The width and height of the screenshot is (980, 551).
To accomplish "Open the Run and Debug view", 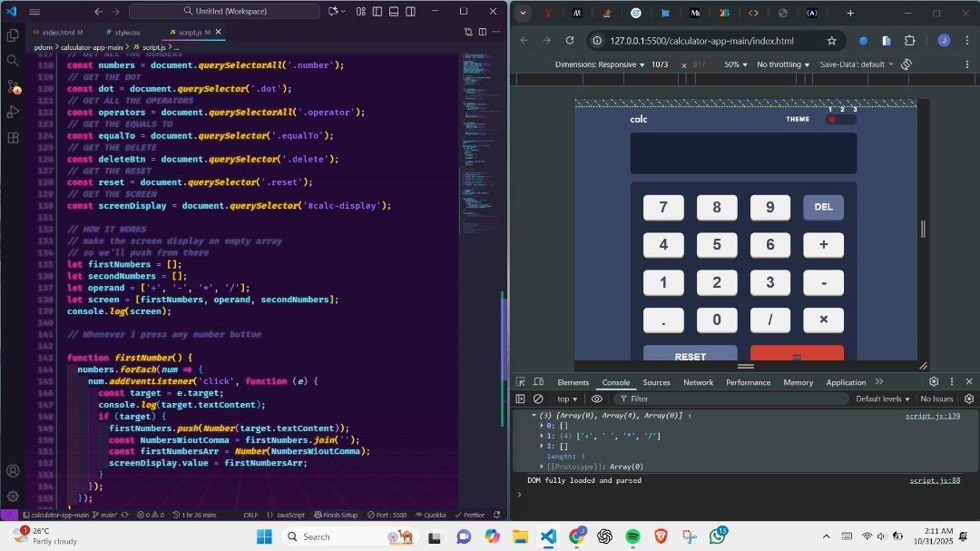I will click(x=13, y=112).
